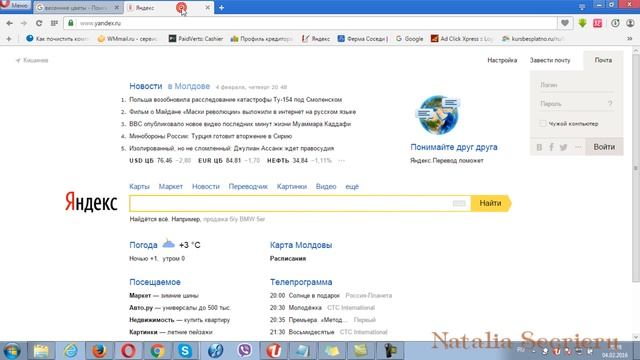Log in with VKontakte icon
The height and width of the screenshot is (360, 640).
539,147
